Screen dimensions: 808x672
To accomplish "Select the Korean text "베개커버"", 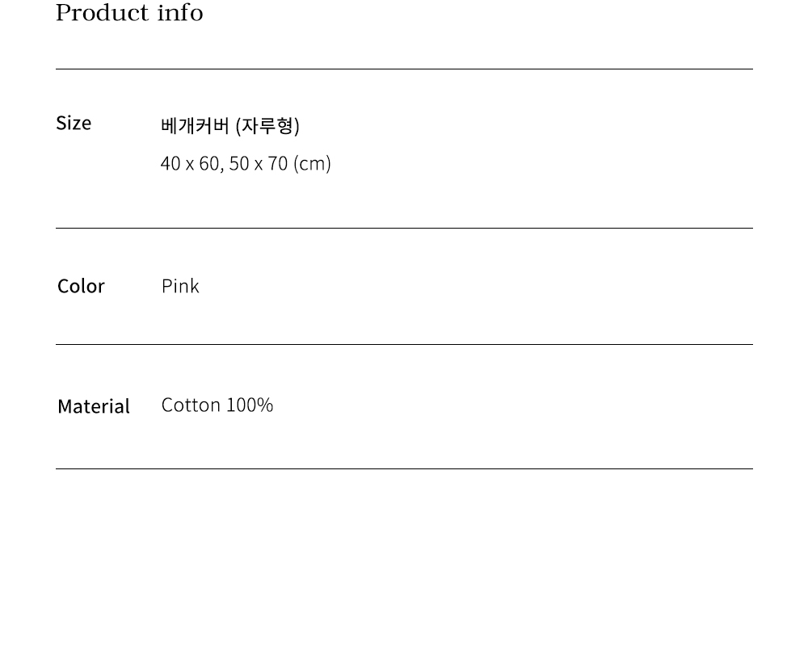I will (x=195, y=126).
